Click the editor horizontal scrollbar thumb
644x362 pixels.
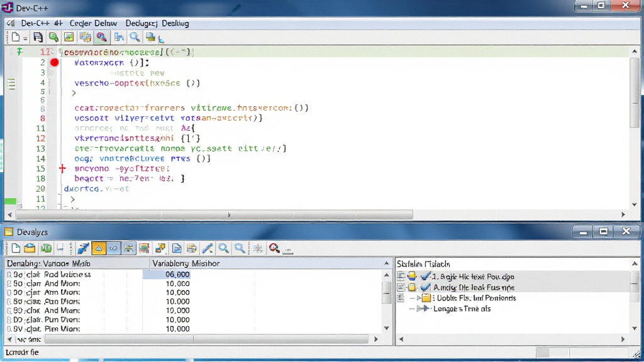coord(214,215)
